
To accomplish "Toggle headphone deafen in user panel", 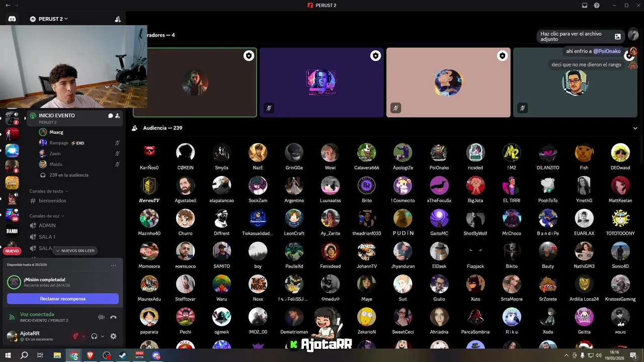I will [x=94, y=336].
